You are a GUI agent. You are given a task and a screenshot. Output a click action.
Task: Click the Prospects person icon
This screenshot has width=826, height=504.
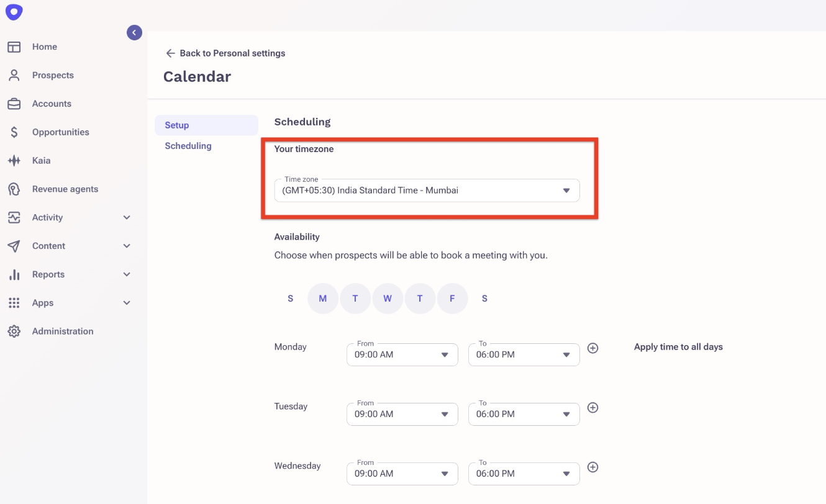coord(14,75)
